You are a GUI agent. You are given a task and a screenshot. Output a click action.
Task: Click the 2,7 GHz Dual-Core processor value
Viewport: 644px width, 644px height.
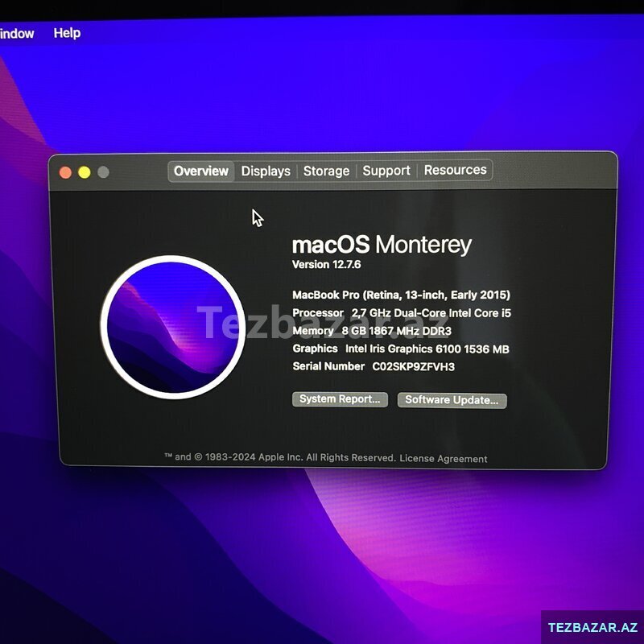click(431, 313)
